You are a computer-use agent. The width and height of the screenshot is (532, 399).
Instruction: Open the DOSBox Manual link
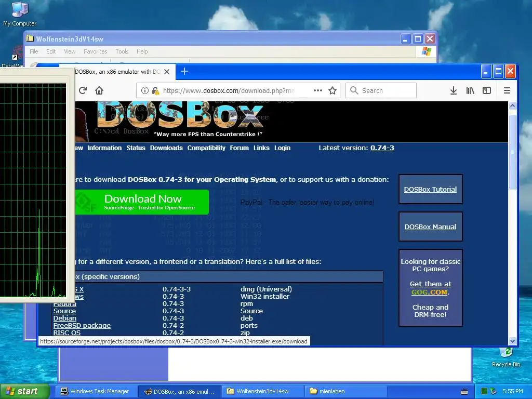pyautogui.click(x=430, y=227)
